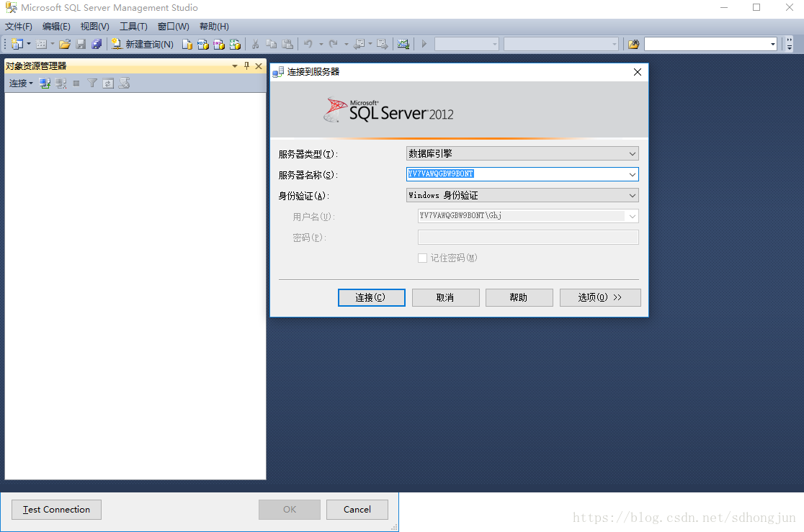Close the 对象资源管理器 panel
Image resolution: width=804 pixels, height=532 pixels.
[x=259, y=66]
